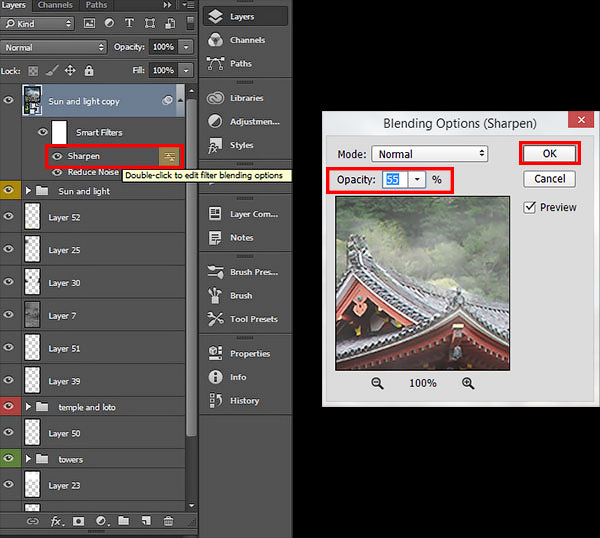600x538 pixels.
Task: Toggle the layer filtering switch
Action: pyautogui.click(x=190, y=23)
